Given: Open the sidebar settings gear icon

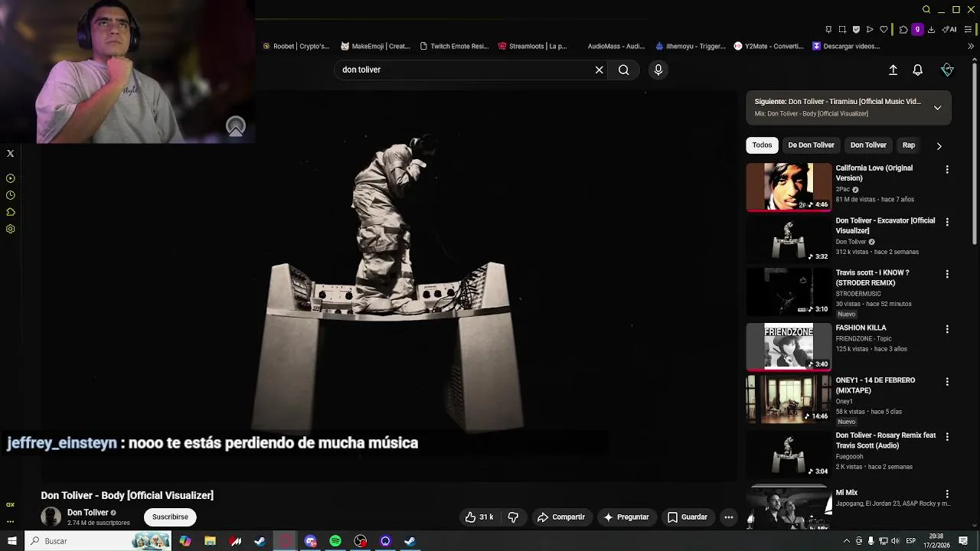Looking at the screenshot, I should [x=11, y=229].
